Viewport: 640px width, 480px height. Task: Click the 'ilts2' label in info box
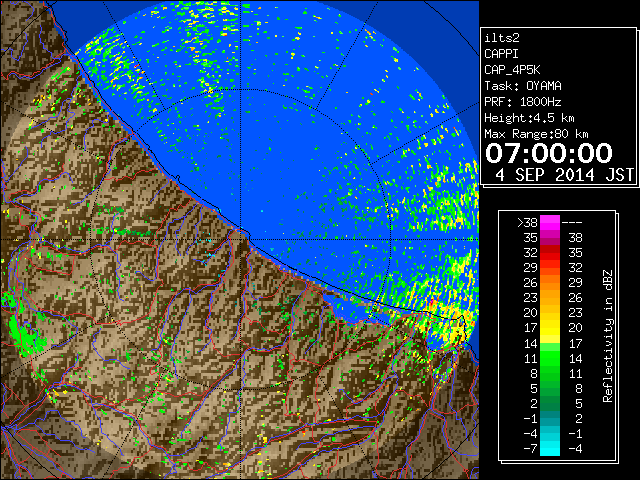(x=502, y=38)
